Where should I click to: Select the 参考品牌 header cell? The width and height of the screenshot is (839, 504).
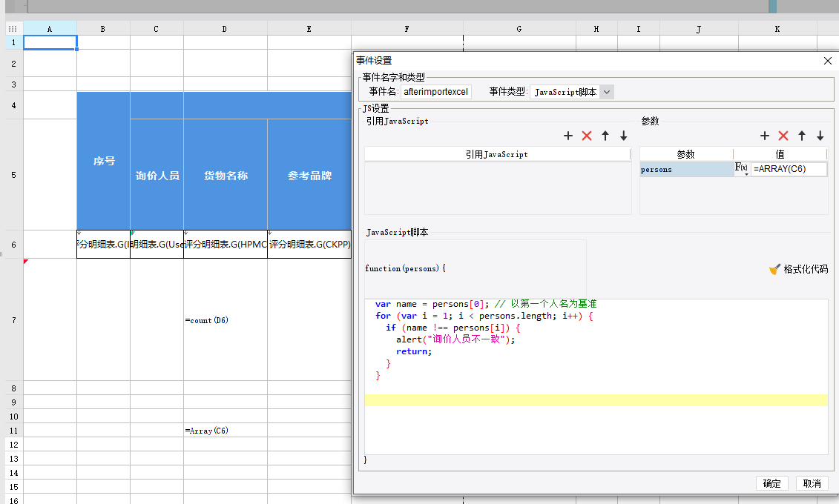(309, 176)
